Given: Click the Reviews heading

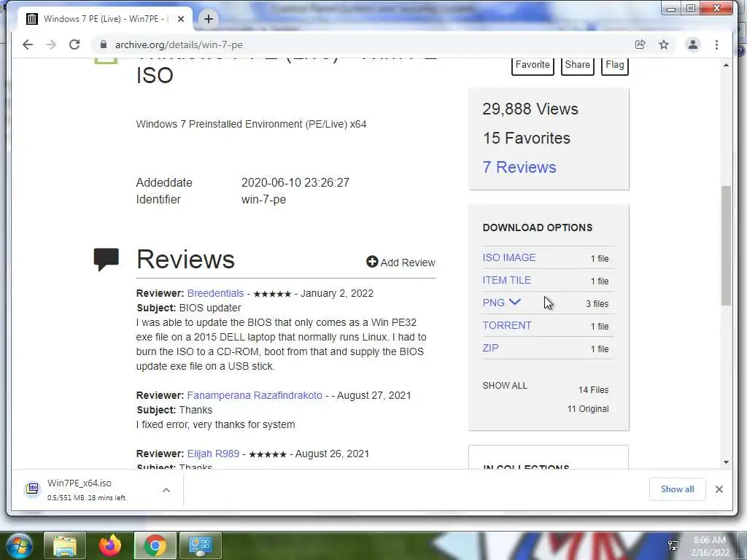Looking at the screenshot, I should (x=185, y=260).
